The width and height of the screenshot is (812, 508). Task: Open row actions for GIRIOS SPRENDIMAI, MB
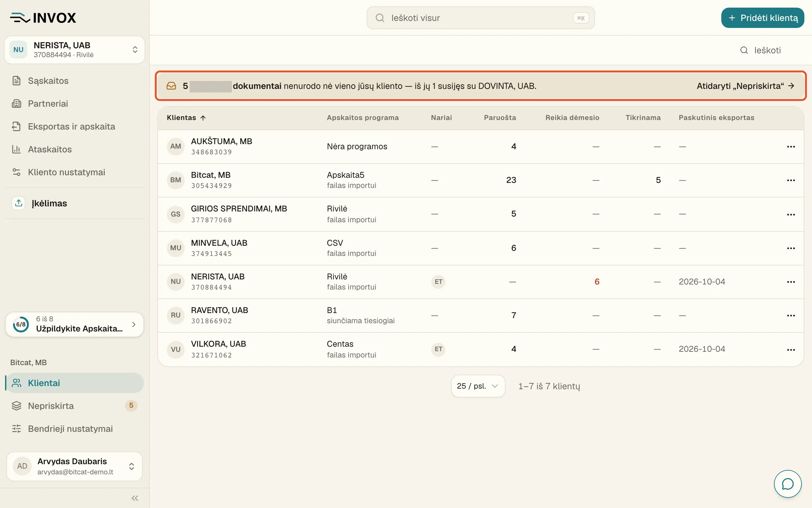tap(791, 214)
